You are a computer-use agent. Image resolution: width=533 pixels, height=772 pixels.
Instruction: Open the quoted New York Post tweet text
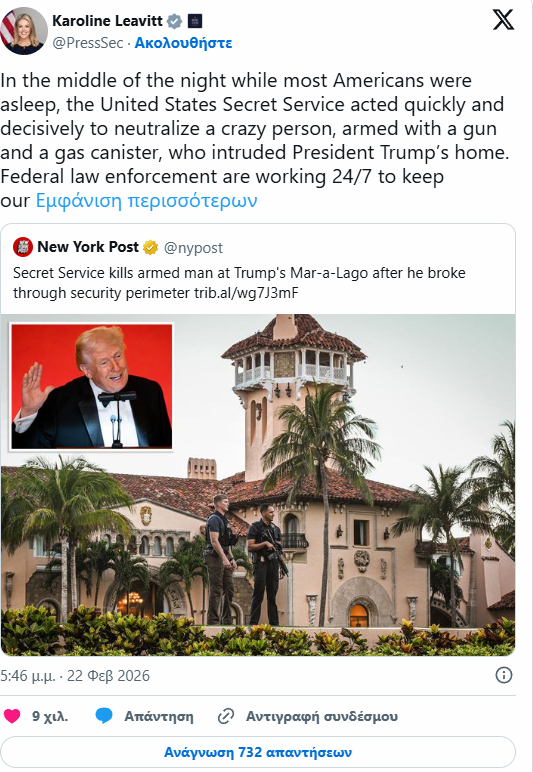pyautogui.click(x=239, y=283)
